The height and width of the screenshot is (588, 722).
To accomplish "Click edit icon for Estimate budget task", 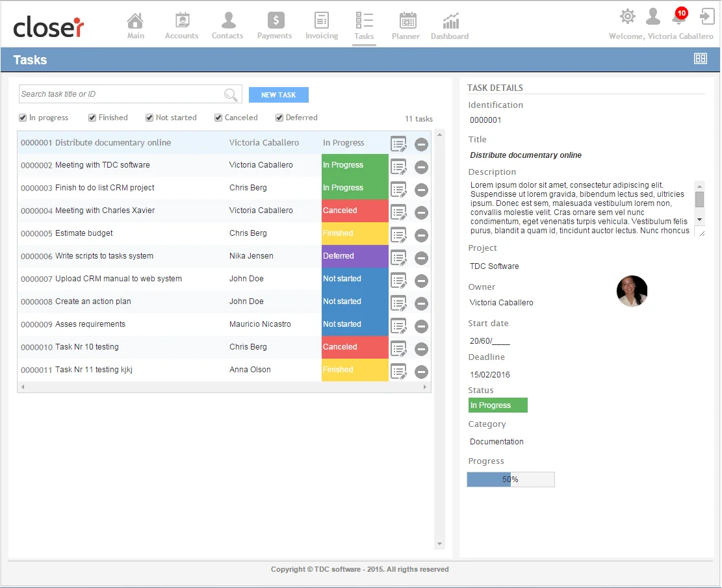I will 398,235.
